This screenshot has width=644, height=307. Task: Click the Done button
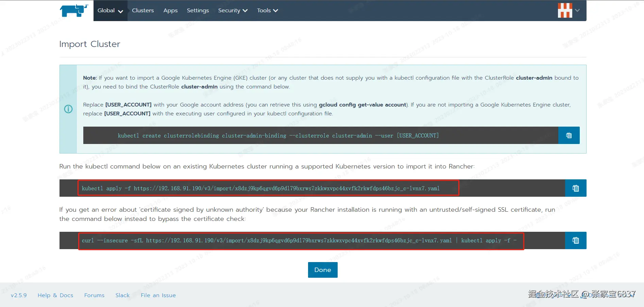point(323,270)
